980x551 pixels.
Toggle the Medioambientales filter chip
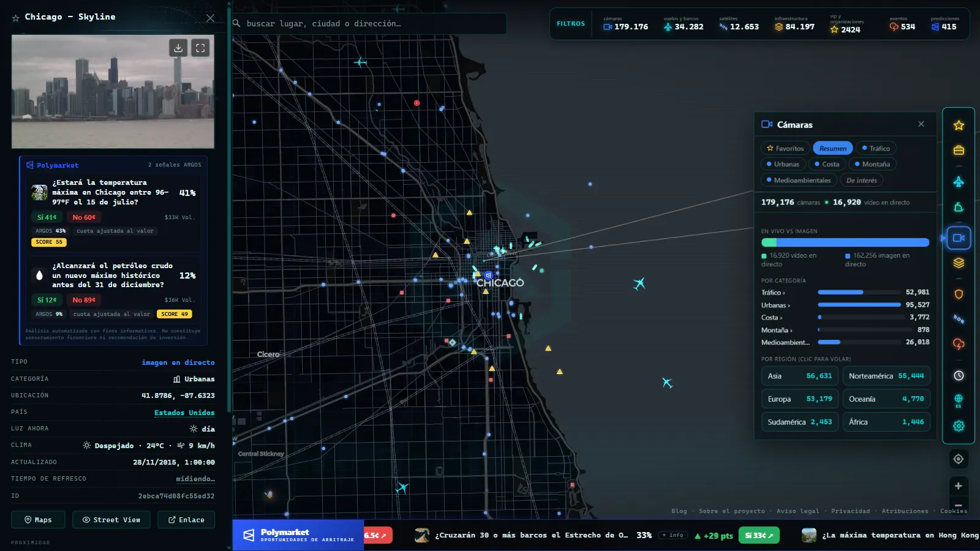799,180
